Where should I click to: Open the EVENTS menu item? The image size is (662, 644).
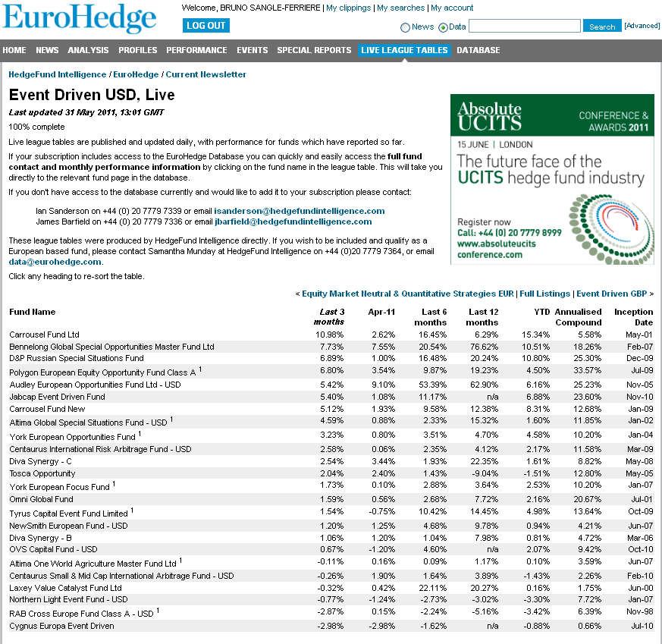tap(252, 50)
